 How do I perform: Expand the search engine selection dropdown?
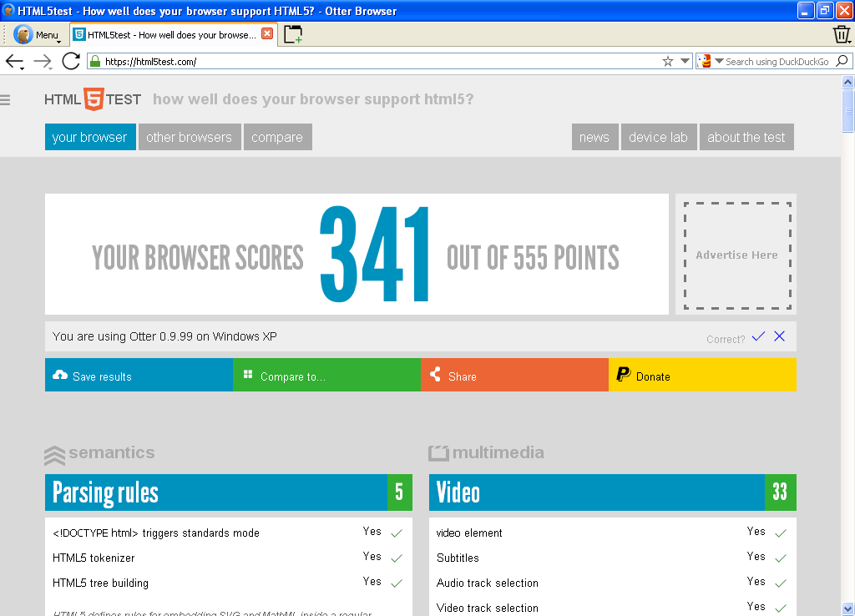(x=719, y=60)
